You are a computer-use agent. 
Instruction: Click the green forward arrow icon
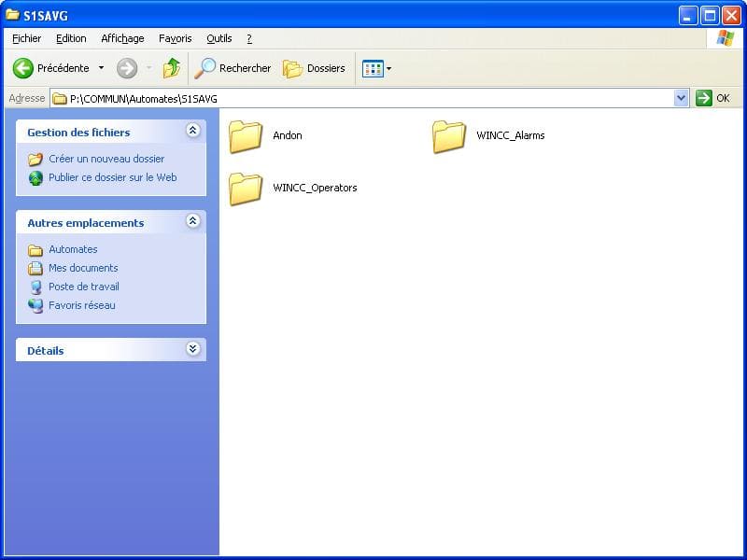point(127,68)
